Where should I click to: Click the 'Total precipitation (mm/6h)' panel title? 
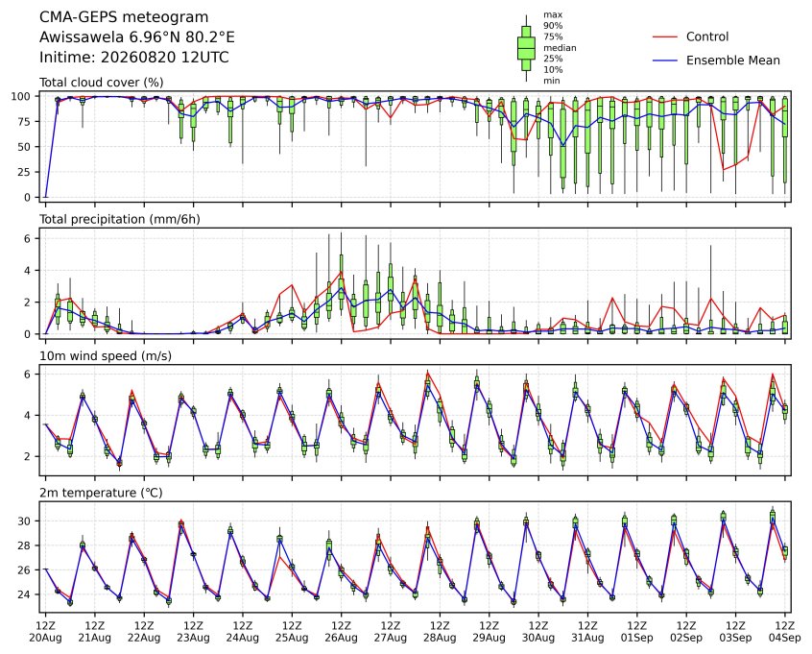[120, 219]
